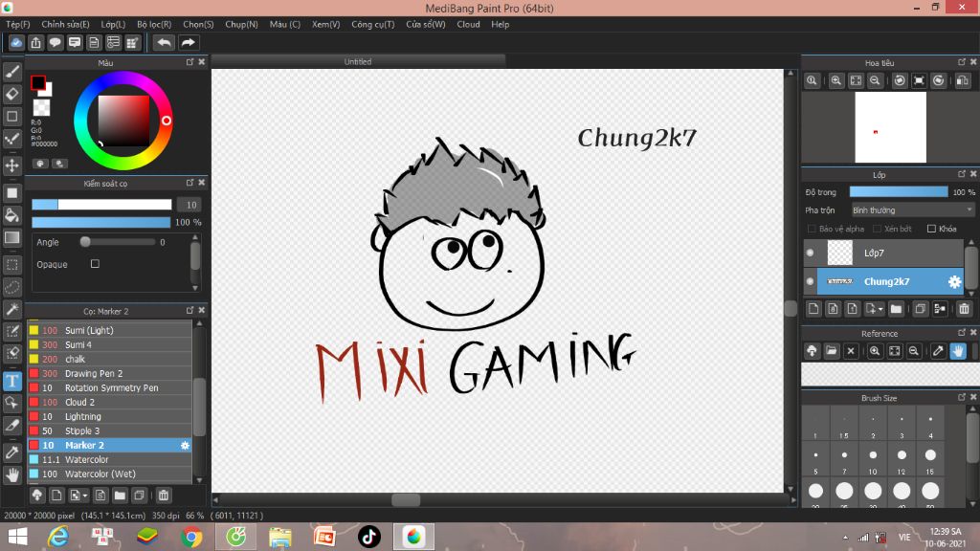980x551 pixels.
Task: Create a new layer folder
Action: point(896,309)
